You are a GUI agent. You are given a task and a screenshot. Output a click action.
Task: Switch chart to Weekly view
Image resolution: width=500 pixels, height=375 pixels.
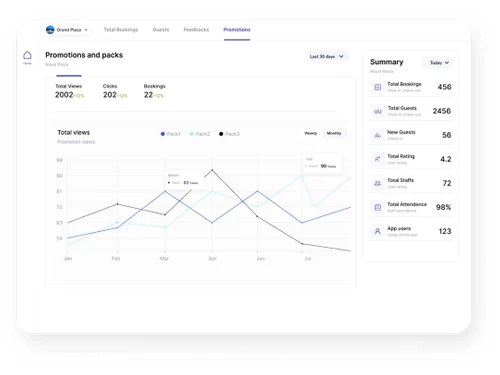pos(311,133)
